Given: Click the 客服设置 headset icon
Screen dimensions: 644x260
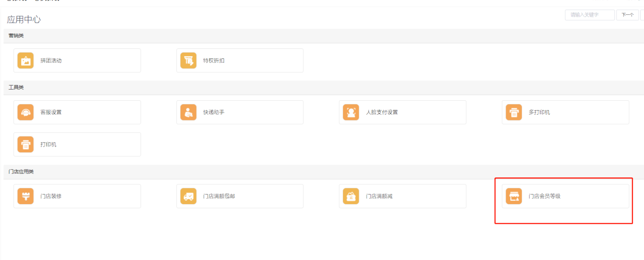Looking at the screenshot, I should pyautogui.click(x=25, y=113).
